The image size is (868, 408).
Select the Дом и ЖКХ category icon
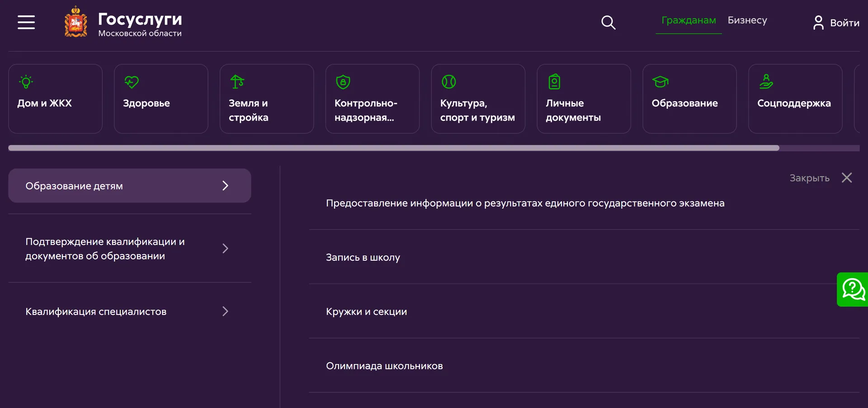pyautogui.click(x=26, y=82)
